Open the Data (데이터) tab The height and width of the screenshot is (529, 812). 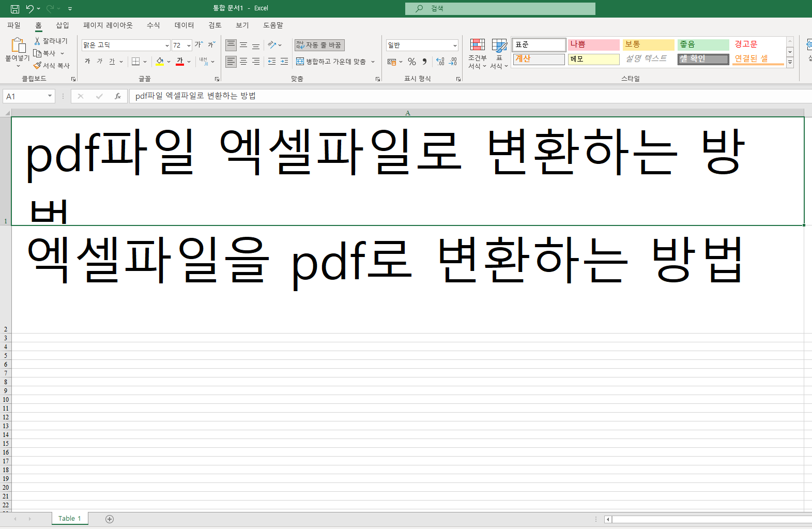point(184,25)
